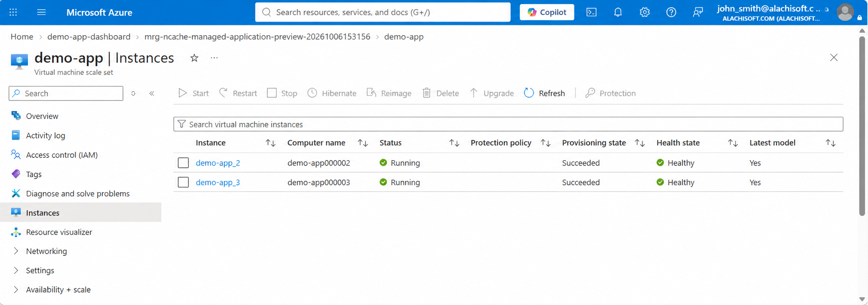Screen dimensions: 868x305
Task: Refresh the instances list
Action: tap(544, 93)
